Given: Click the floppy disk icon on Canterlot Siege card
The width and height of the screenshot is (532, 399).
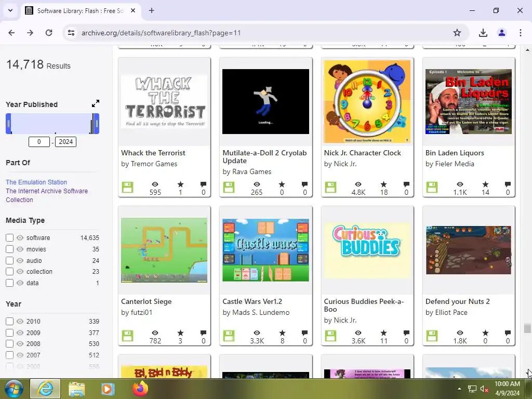Looking at the screenshot, I should [128, 336].
